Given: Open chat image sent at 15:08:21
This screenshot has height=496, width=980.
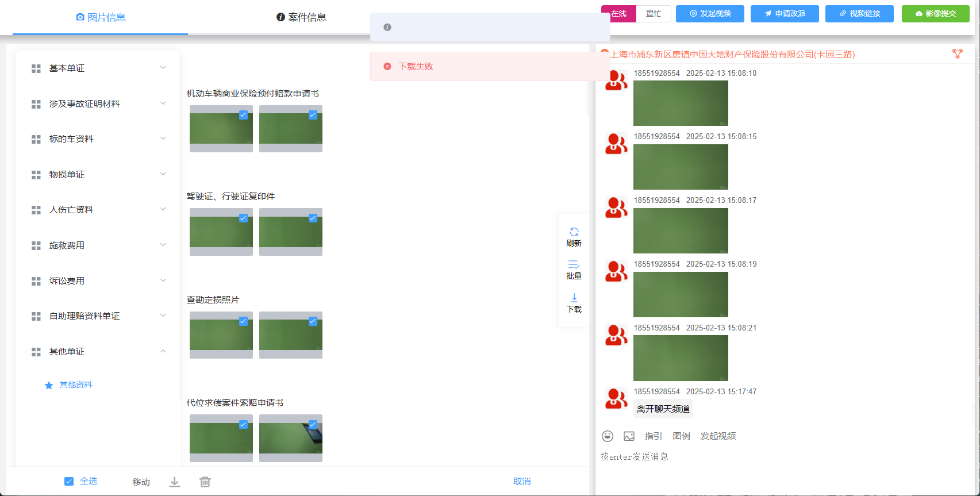Looking at the screenshot, I should coord(681,358).
